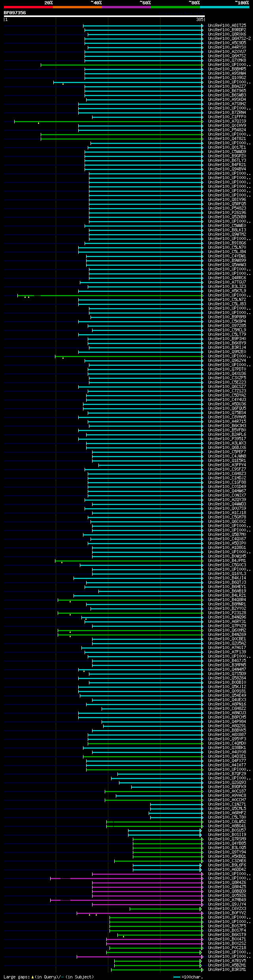
Task: Click label UniRef100_B6QTJ3
Action: pyautogui.click(x=227, y=582)
